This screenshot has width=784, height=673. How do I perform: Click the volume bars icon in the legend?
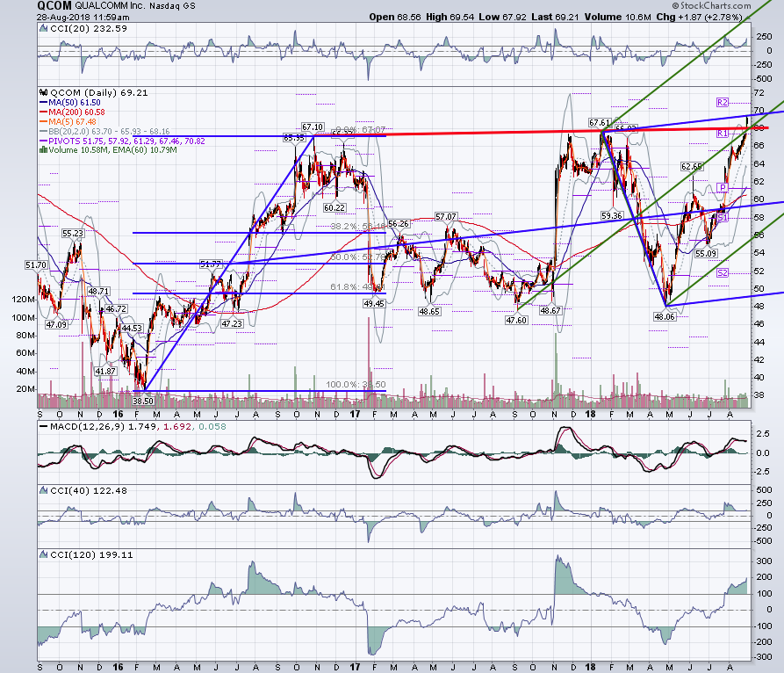click(44, 150)
